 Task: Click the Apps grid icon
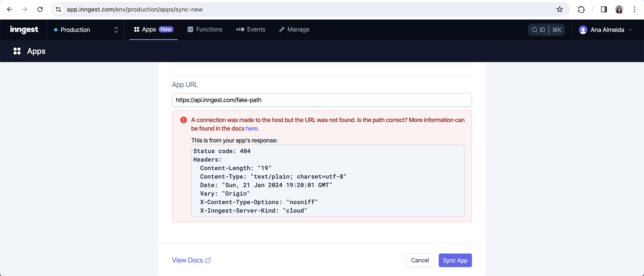click(x=17, y=51)
